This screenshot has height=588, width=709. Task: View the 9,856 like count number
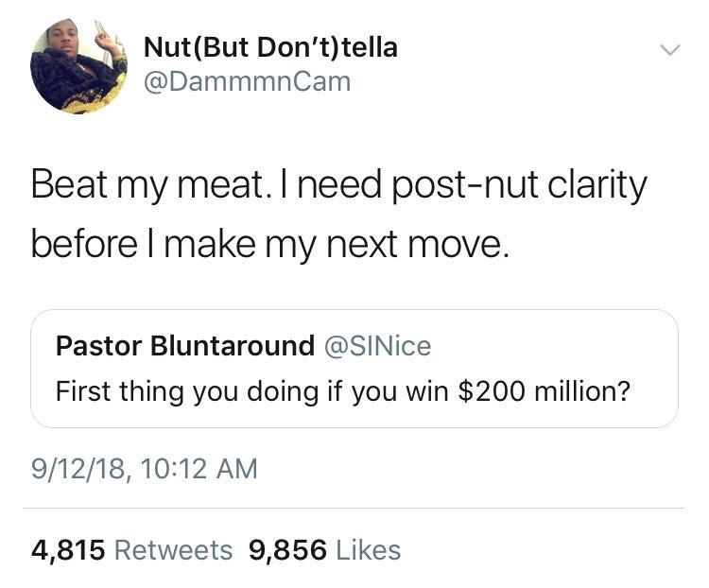point(286,550)
